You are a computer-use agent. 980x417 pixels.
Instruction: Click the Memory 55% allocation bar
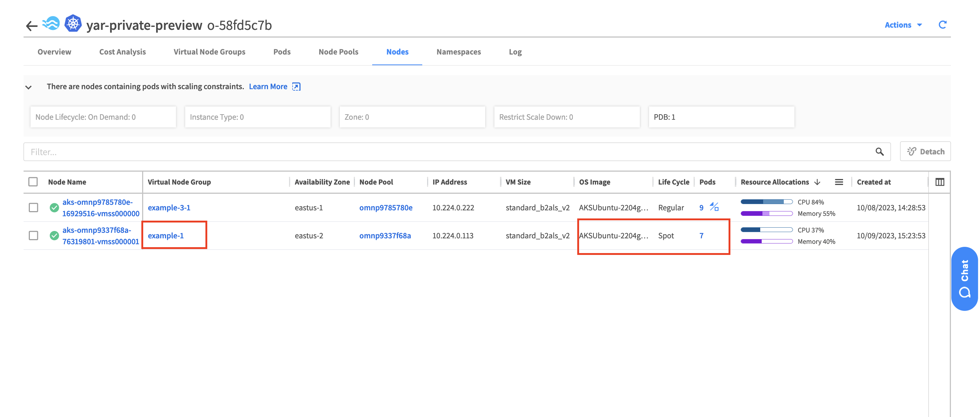click(x=766, y=213)
